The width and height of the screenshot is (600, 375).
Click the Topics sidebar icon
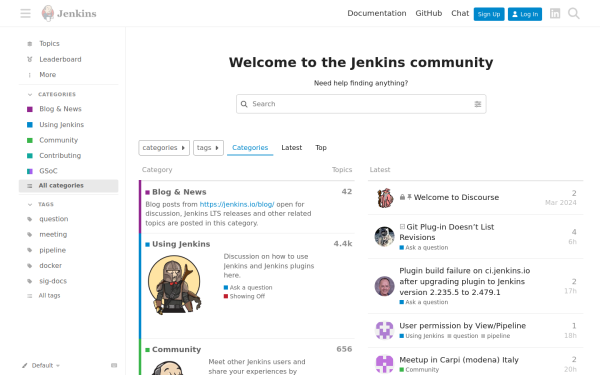[x=30, y=44]
